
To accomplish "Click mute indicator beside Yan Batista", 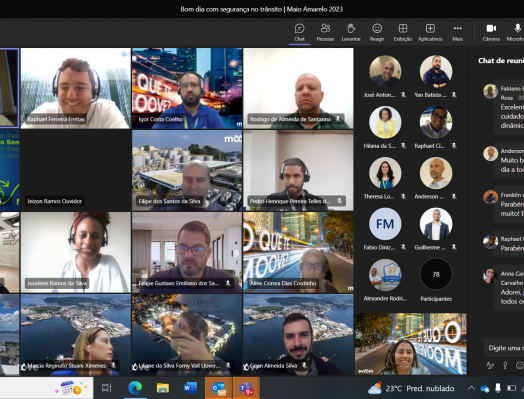I will point(454,95).
